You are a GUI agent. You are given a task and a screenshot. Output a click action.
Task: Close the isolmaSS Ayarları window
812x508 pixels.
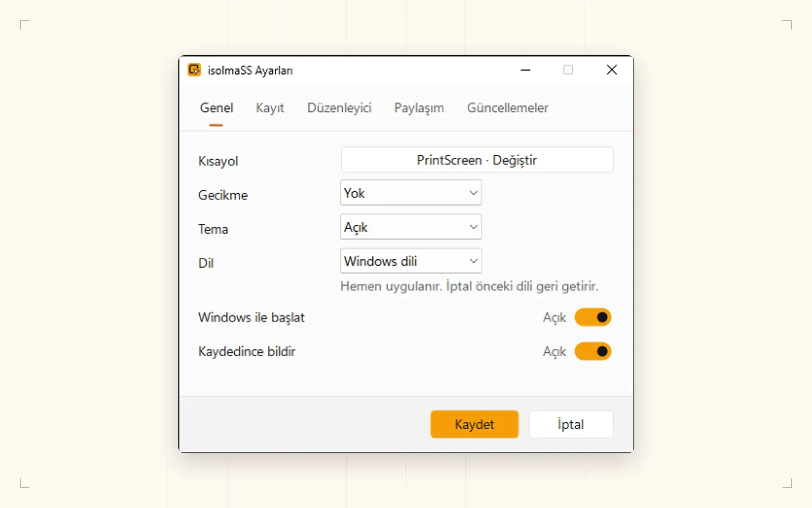(611, 70)
